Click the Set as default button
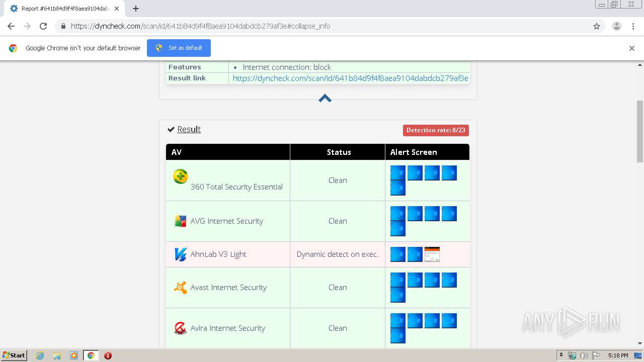 [x=179, y=48]
